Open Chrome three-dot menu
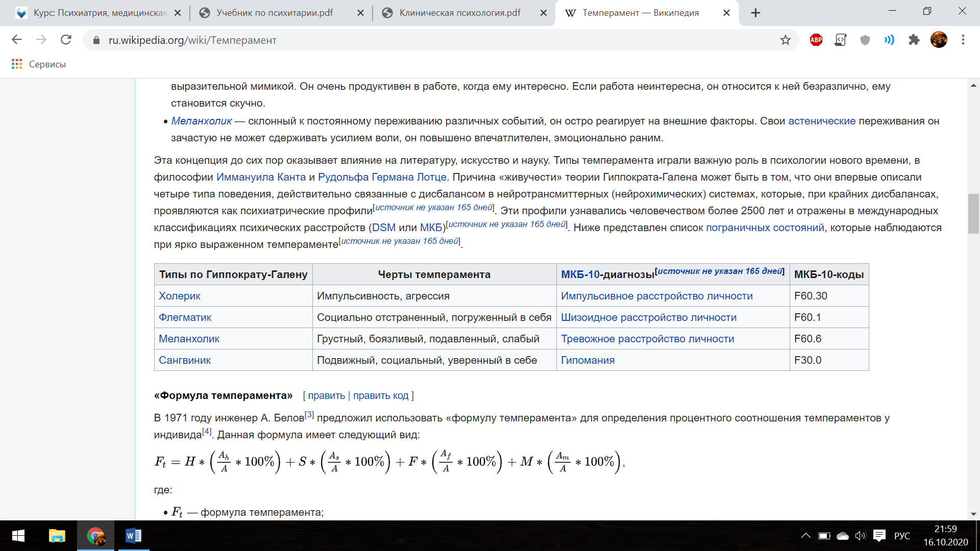 [x=963, y=40]
